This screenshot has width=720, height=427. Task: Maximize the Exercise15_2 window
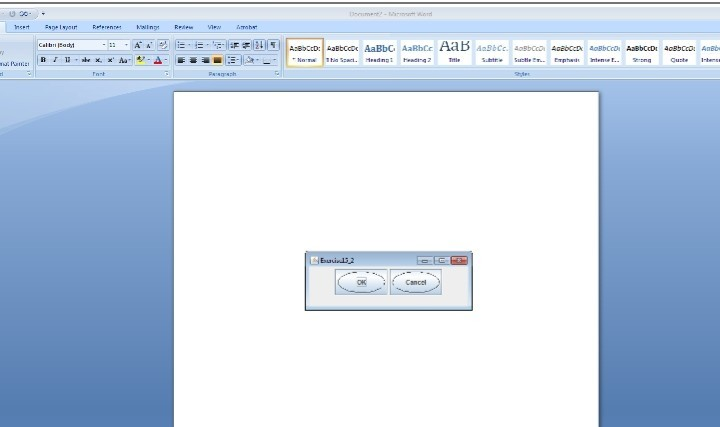pos(442,260)
